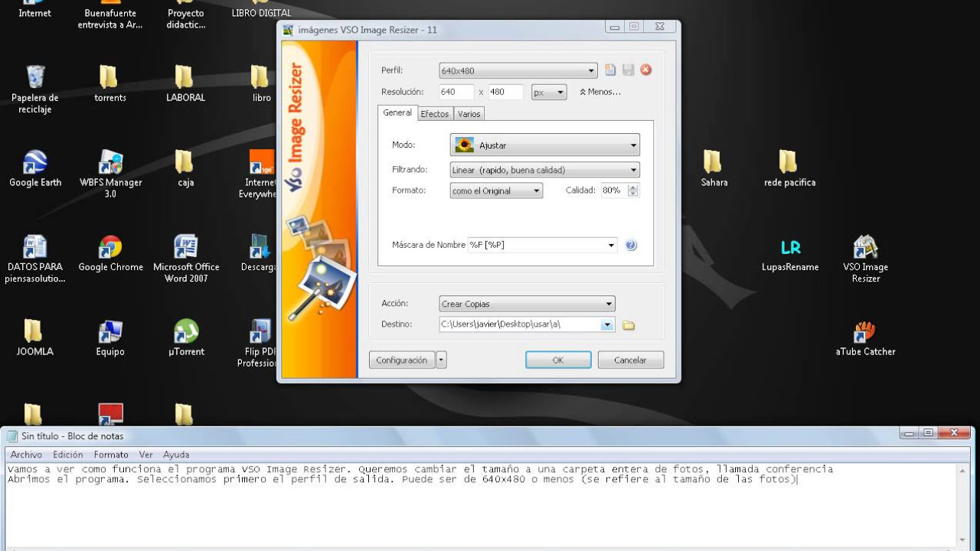Select the Equipo desktop icon
This screenshot has width=980, height=551.
point(110,338)
